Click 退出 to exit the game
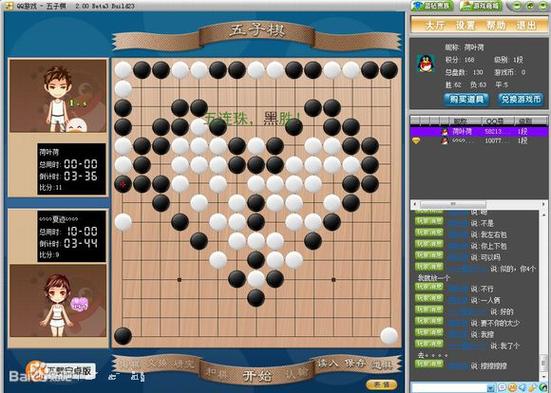Screen dimensions: 551x393 [x=526, y=26]
